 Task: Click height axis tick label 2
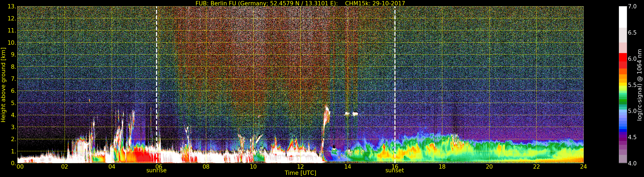coord(13,139)
